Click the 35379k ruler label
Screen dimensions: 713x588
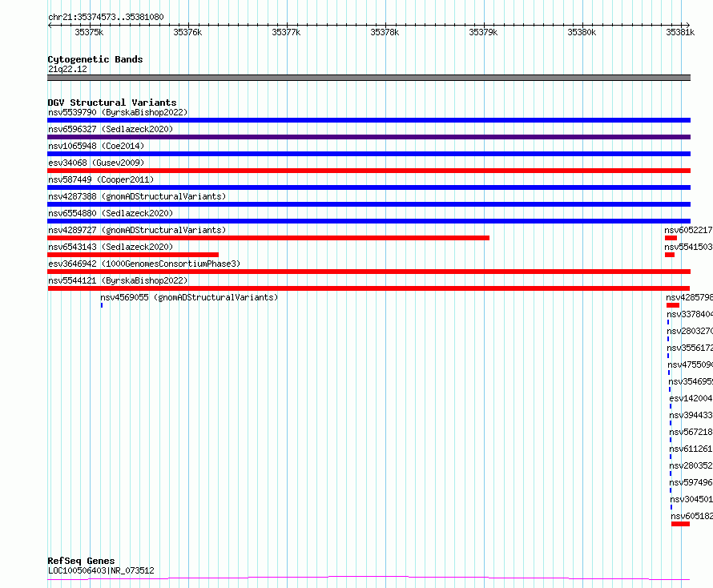click(x=483, y=32)
